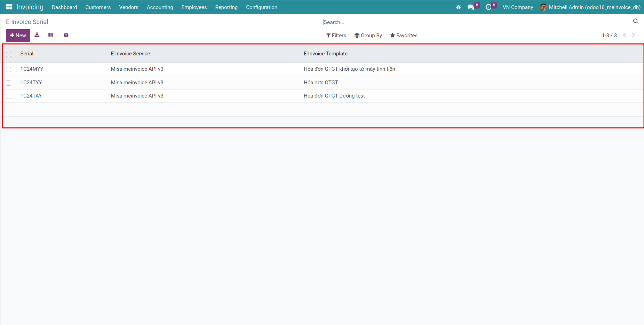Expand the Favorites dropdown
The width and height of the screenshot is (644, 325).
coord(404,35)
